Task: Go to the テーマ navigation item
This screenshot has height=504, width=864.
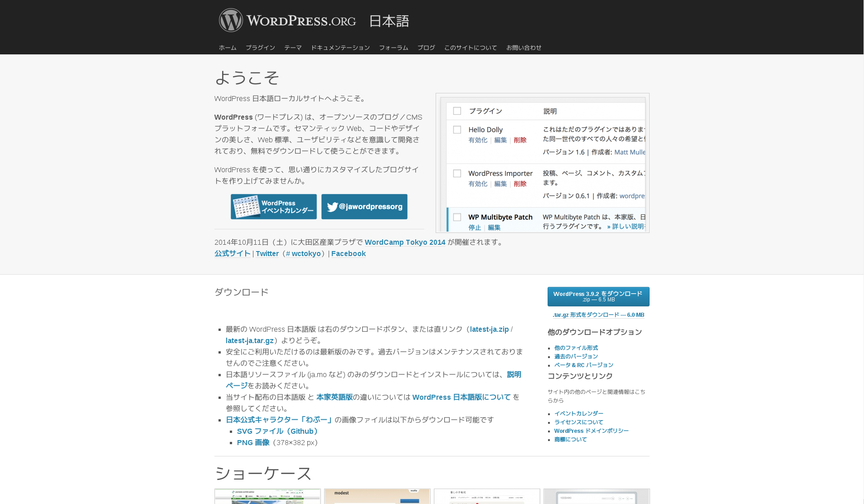Action: point(293,48)
